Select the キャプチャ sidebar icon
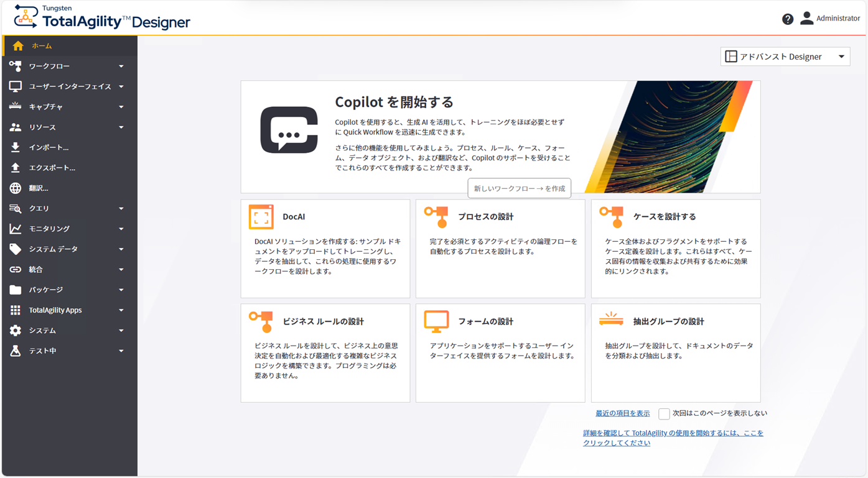Viewport: 868px width, 478px height. click(14, 106)
